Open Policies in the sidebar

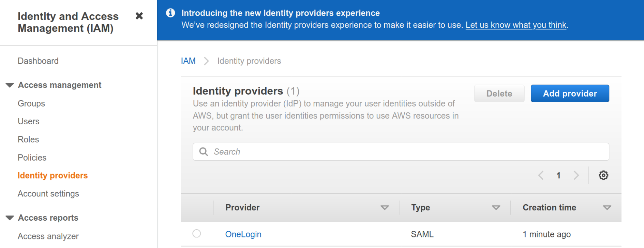pos(32,157)
